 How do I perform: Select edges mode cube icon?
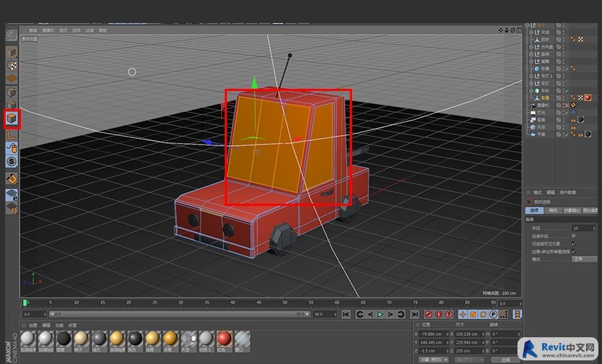click(x=12, y=105)
